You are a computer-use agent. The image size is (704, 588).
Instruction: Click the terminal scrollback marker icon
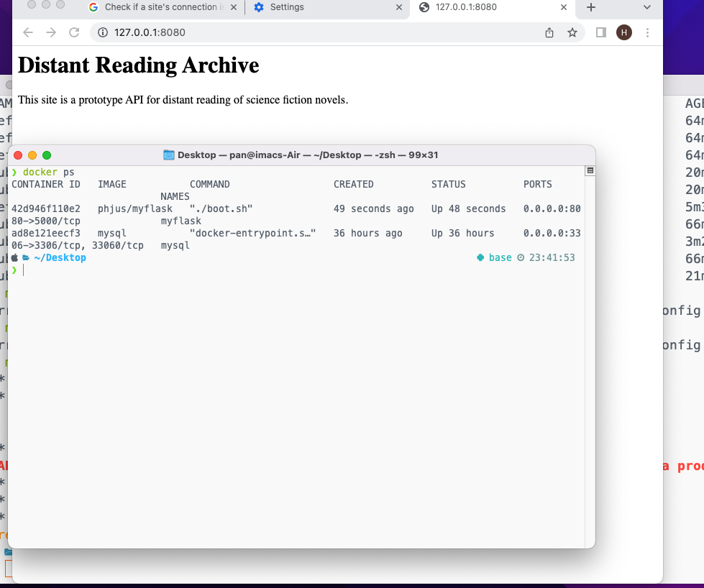click(x=590, y=170)
